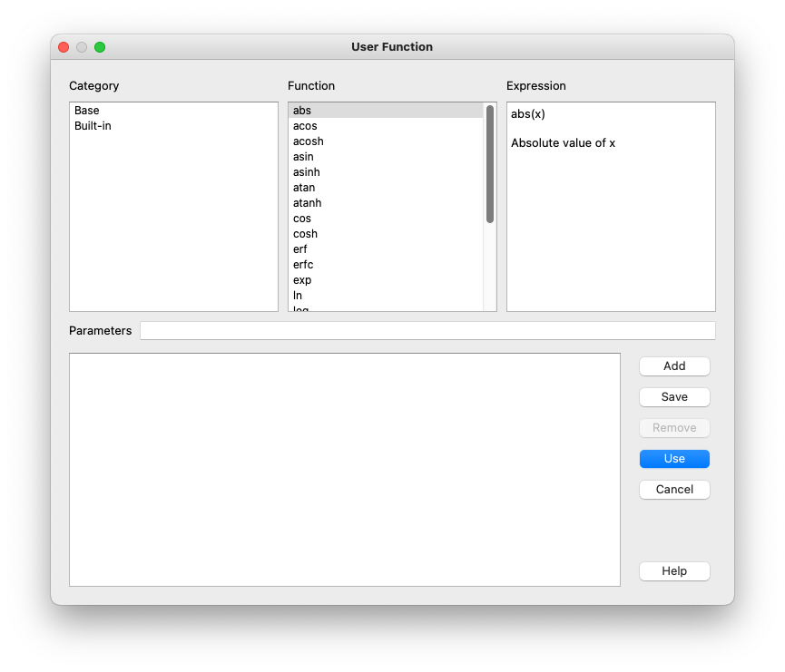785x672 pixels.
Task: Choose the abs function
Action: click(x=302, y=111)
